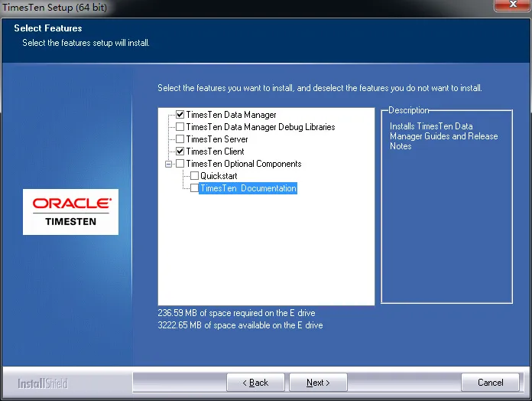This screenshot has width=532, height=401.
Task: Select the highlighted TimesTen Documentation label
Action: pyautogui.click(x=248, y=188)
